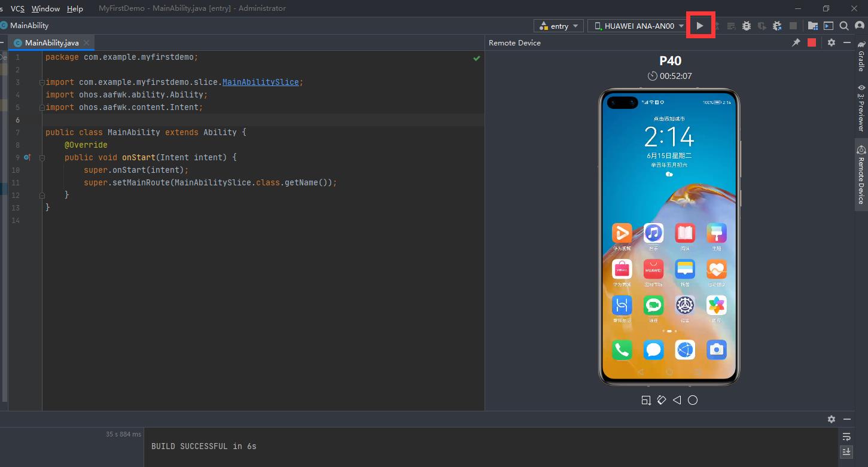This screenshot has height=467, width=868.
Task: Run the entry module
Action: tap(700, 26)
